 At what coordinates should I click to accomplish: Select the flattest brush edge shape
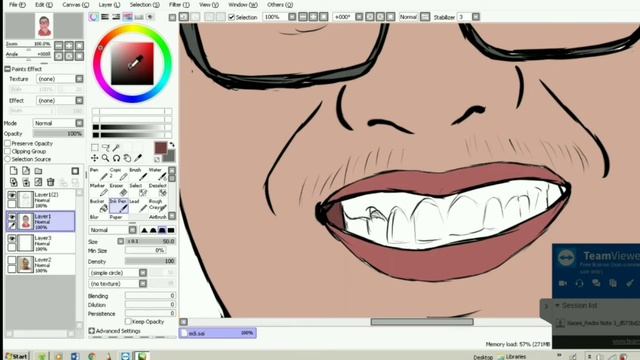pyautogui.click(x=171, y=230)
